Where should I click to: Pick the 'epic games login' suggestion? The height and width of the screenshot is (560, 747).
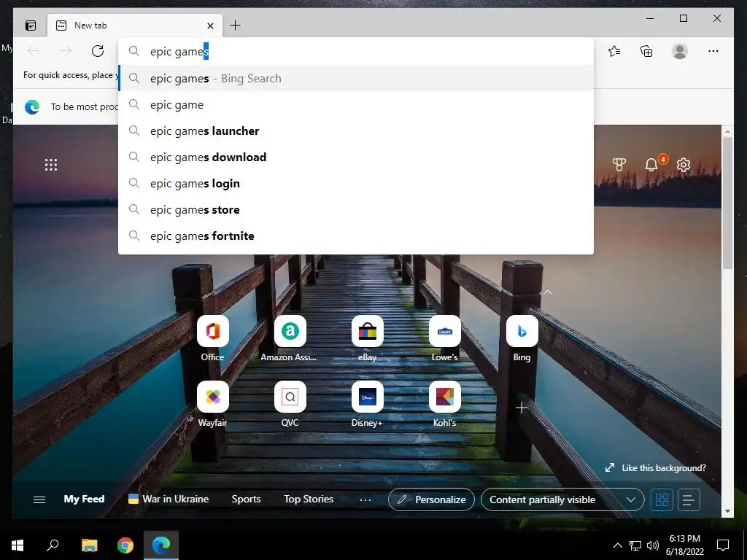tap(356, 183)
